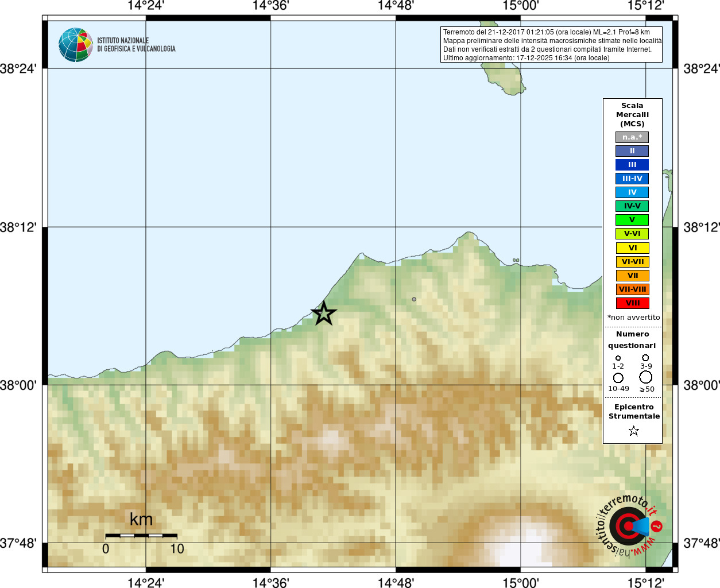The height and width of the screenshot is (588, 720).
Task: Click the left 38°12' latitude label
Action: point(18,227)
